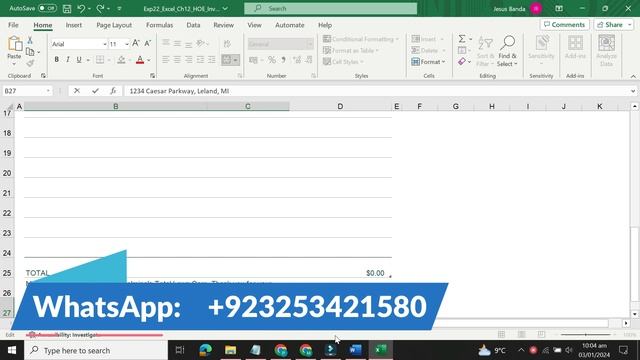Collapse the ribbon chevron

633,76
